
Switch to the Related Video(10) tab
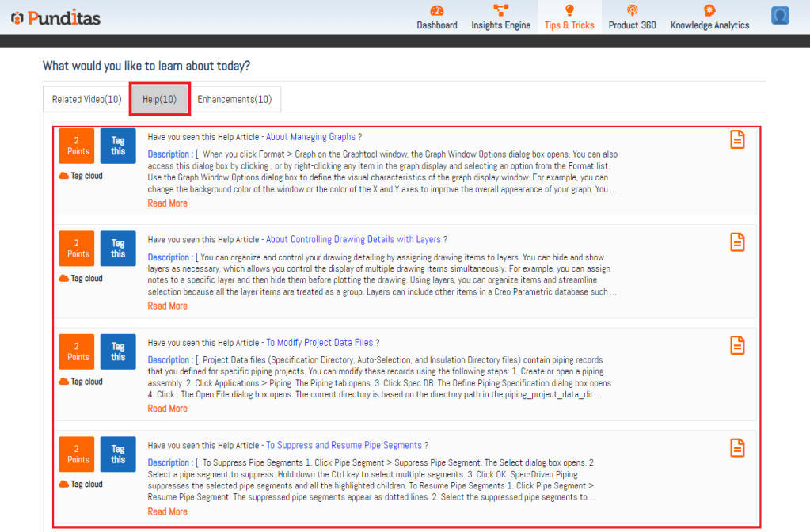coord(86,100)
